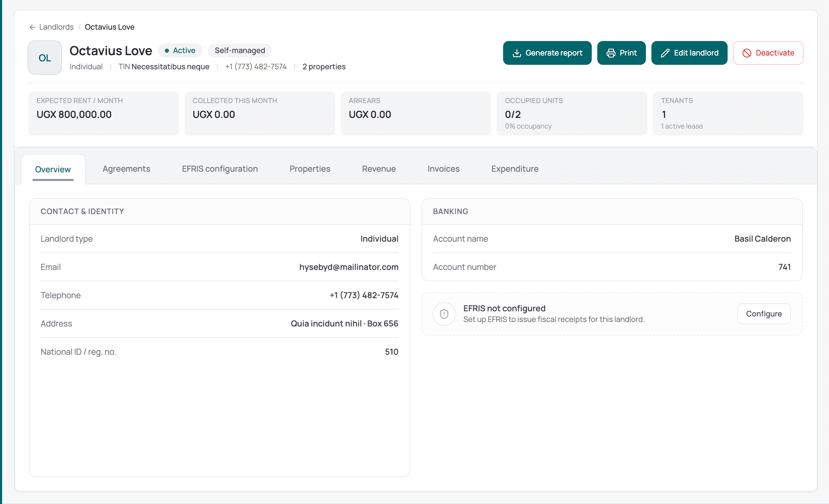Switch to the Invoices tab
Viewport: 829px width, 504px height.
[443, 169]
